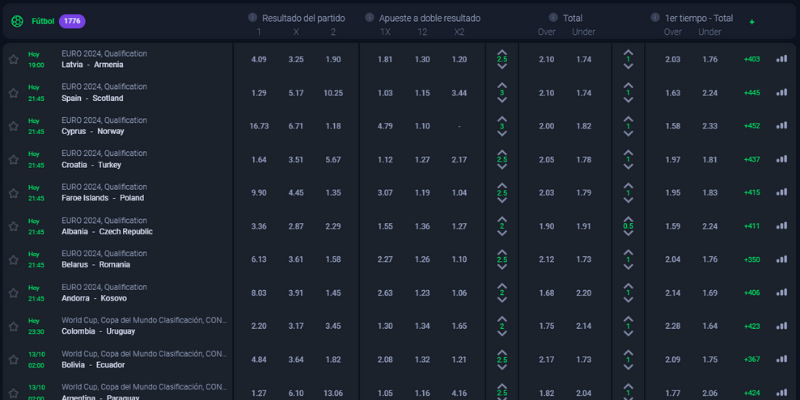
Task: Click info icon beside Total header
Action: pyautogui.click(x=553, y=17)
